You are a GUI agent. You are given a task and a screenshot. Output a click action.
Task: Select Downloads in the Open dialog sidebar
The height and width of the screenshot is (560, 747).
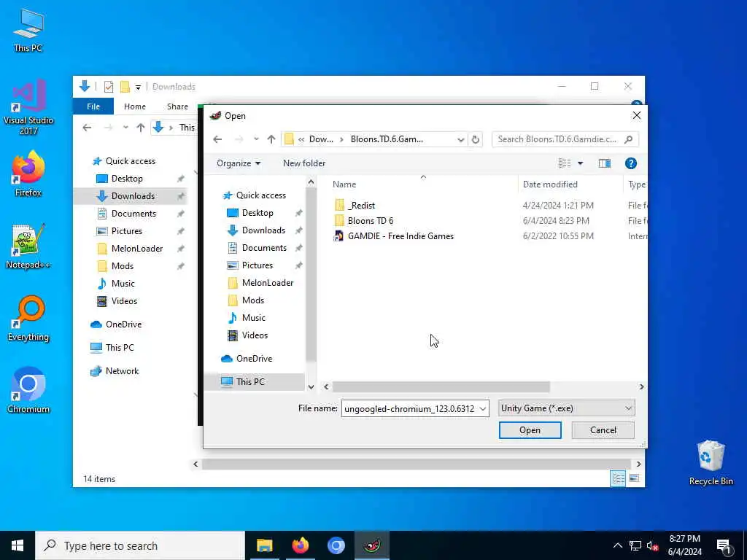point(263,230)
